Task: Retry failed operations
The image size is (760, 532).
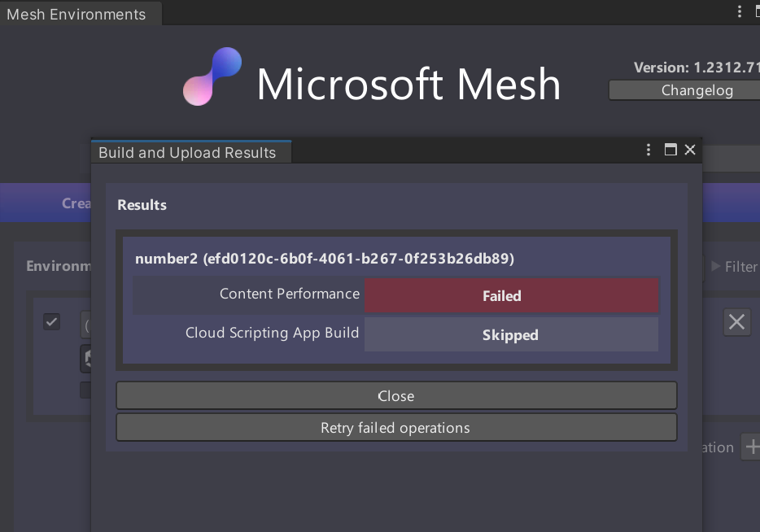Action: coord(396,428)
